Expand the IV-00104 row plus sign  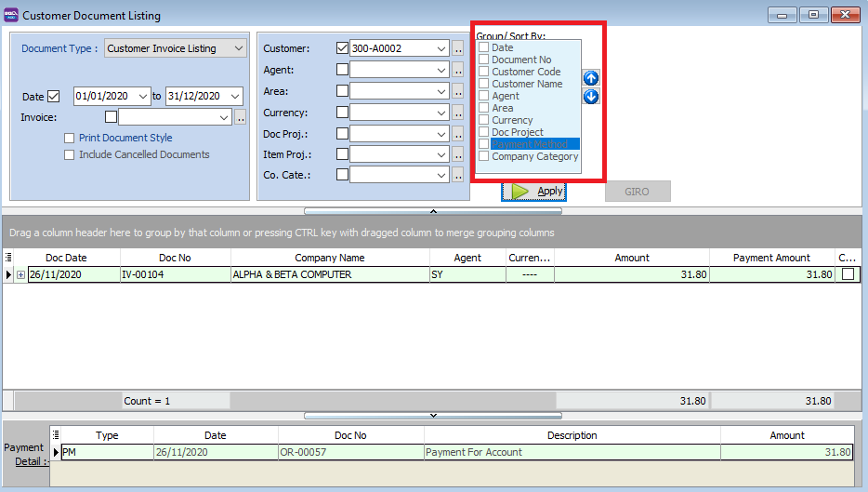point(20,275)
